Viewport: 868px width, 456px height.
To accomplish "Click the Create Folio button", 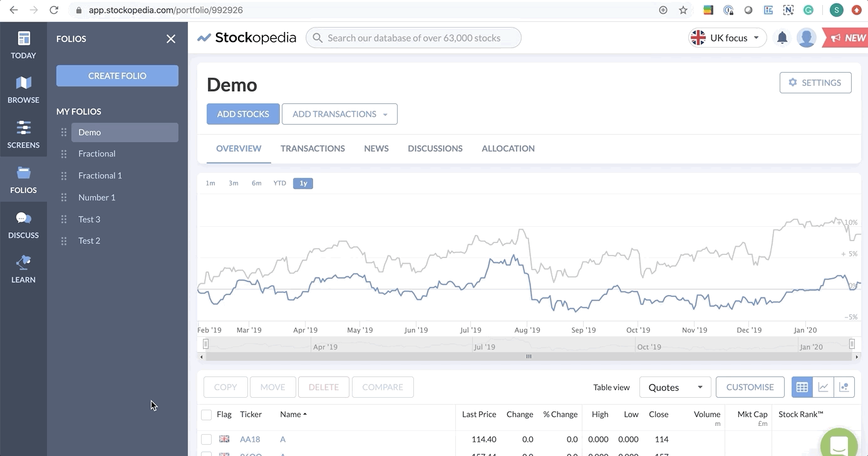I will point(117,76).
